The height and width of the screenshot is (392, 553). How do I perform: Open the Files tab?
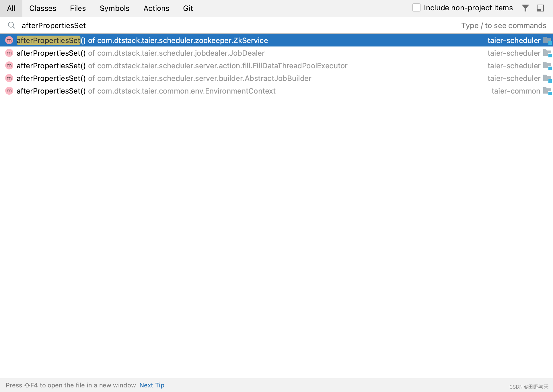pos(78,8)
